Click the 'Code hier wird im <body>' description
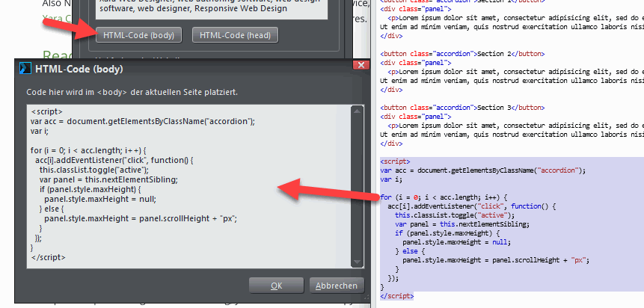 (x=132, y=92)
